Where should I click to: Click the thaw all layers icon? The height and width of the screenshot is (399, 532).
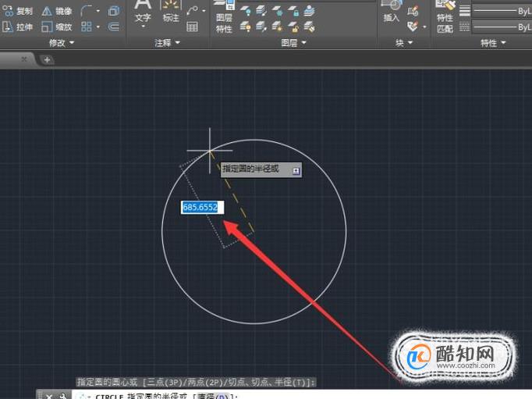click(278, 27)
